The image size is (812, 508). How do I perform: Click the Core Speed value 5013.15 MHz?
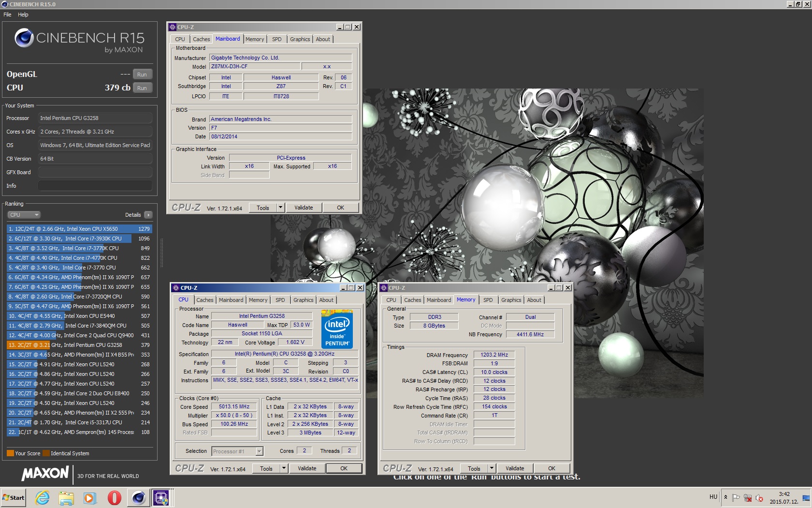coord(234,407)
